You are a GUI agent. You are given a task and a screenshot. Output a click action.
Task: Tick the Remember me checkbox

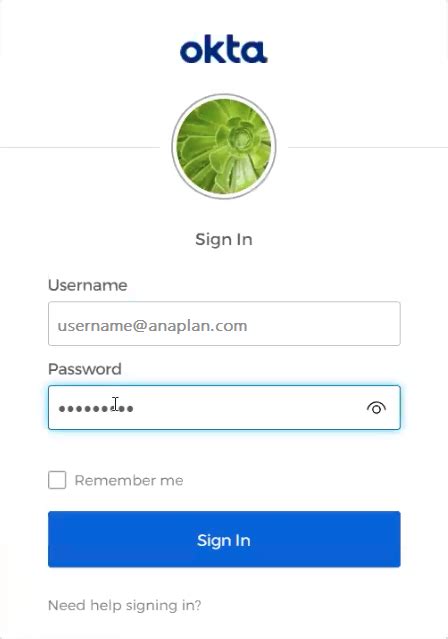pyautogui.click(x=57, y=480)
